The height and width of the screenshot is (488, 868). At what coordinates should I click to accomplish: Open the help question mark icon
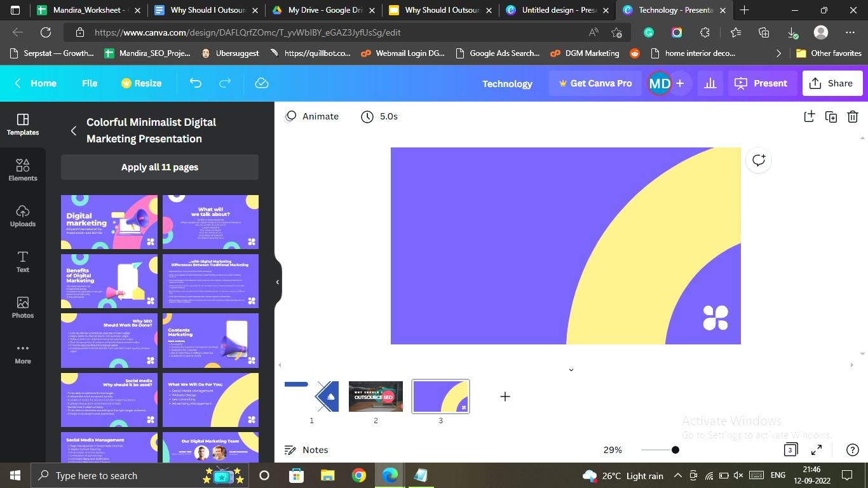[x=853, y=450]
